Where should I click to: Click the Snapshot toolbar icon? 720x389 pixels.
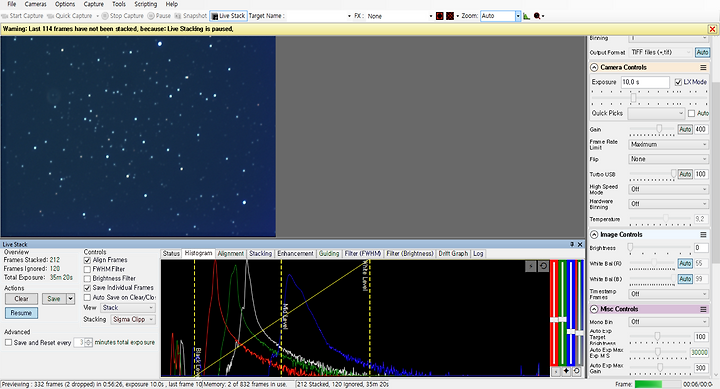[178, 16]
